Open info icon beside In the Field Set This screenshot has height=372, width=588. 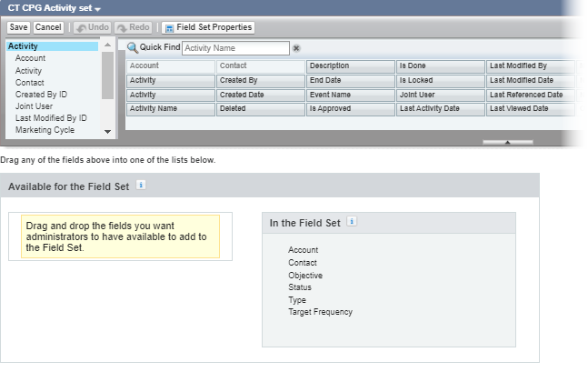352,221
